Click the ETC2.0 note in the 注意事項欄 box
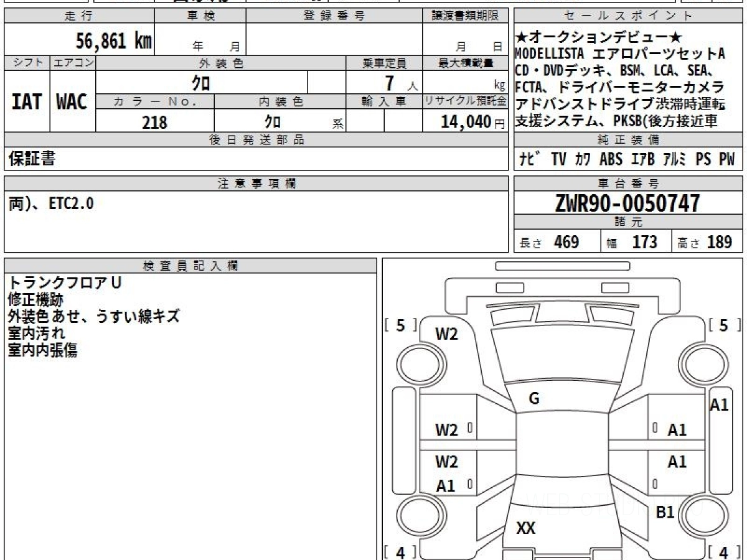Screen dimensions: 747x560 (x=71, y=203)
